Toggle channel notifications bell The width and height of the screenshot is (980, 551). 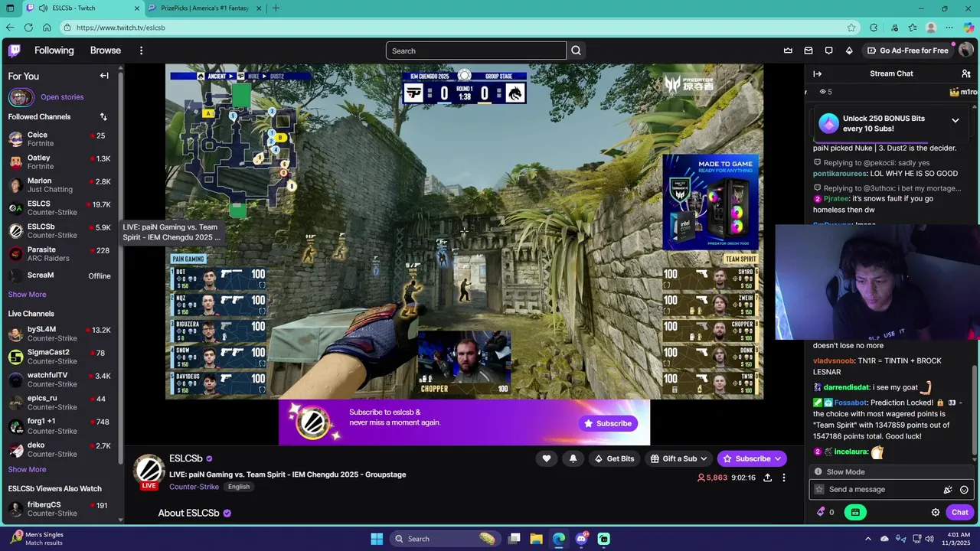tap(573, 458)
